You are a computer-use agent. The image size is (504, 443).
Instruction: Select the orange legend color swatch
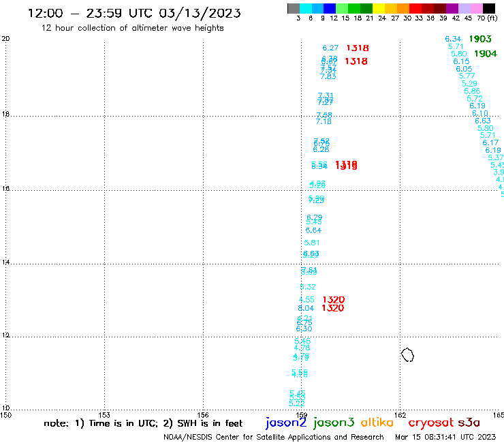(x=403, y=8)
